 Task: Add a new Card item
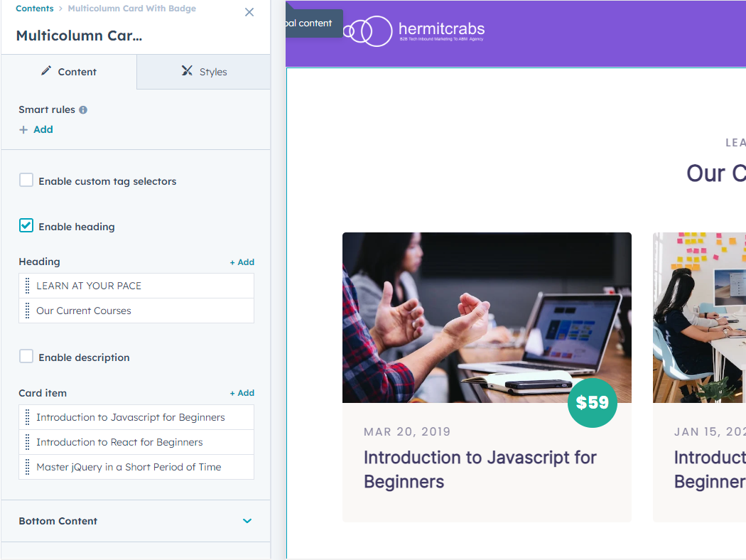pyautogui.click(x=242, y=393)
